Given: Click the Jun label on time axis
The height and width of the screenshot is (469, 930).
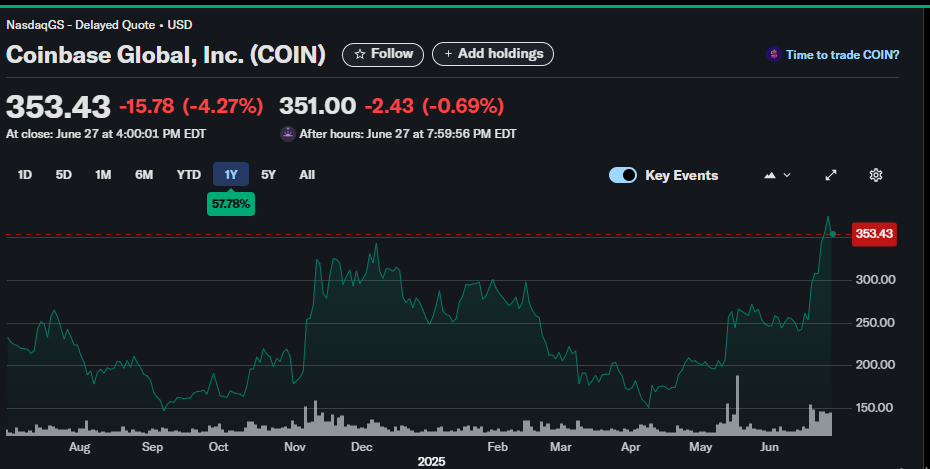Looking at the screenshot, I should tap(769, 447).
